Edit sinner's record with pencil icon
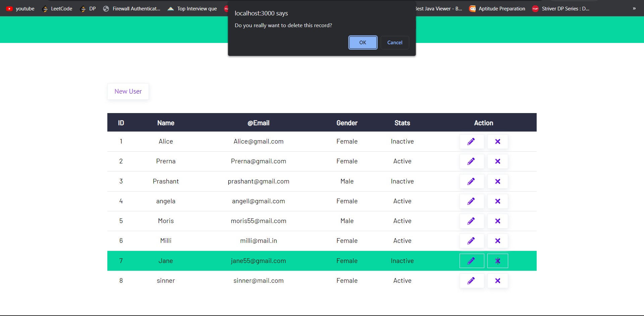The height and width of the screenshot is (316, 644). 472,281
